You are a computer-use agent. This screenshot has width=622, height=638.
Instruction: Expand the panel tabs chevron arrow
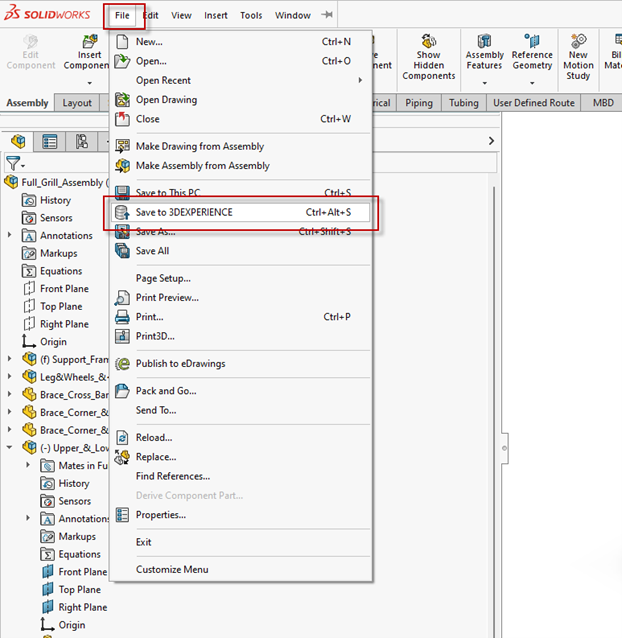click(x=491, y=141)
